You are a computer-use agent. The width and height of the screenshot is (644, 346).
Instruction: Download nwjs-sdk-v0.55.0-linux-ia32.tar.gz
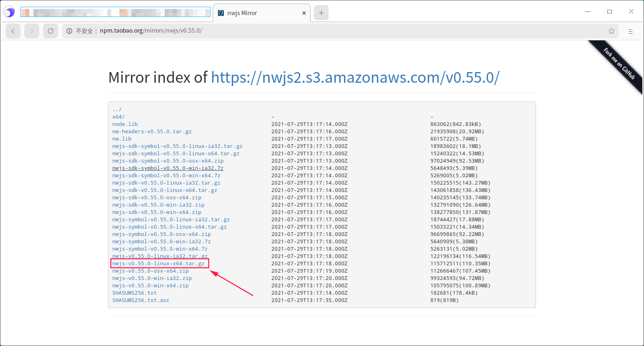pos(166,183)
